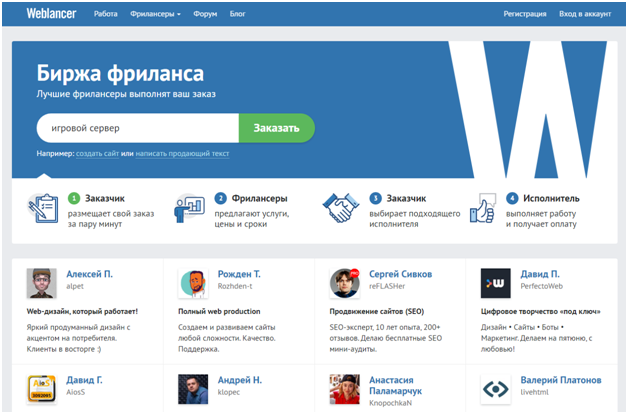The width and height of the screenshot is (628, 414).
Task: Click the Полный web production heading
Action: (219, 311)
